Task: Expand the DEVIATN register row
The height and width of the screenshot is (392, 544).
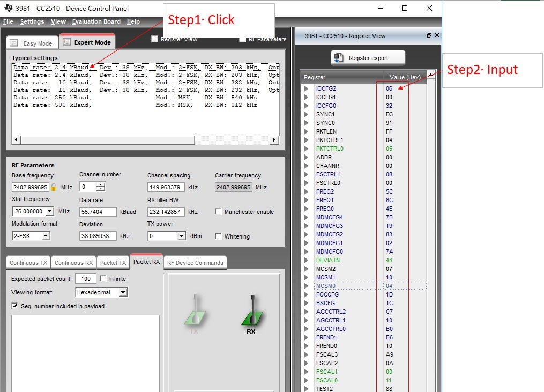Action: click(x=306, y=260)
